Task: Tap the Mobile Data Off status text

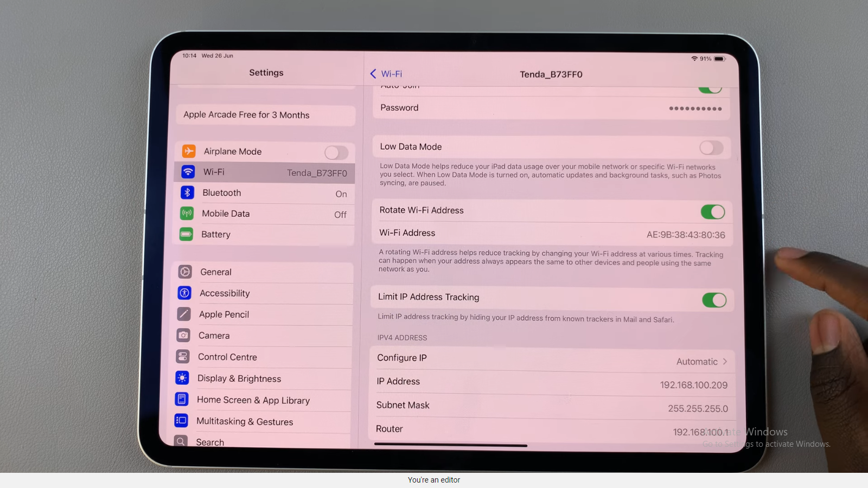Action: tap(340, 215)
